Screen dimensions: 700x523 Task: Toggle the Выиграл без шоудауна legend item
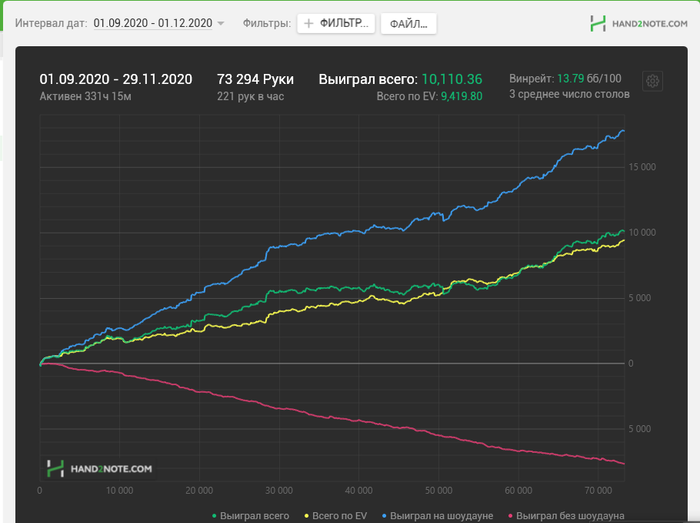coord(566,516)
